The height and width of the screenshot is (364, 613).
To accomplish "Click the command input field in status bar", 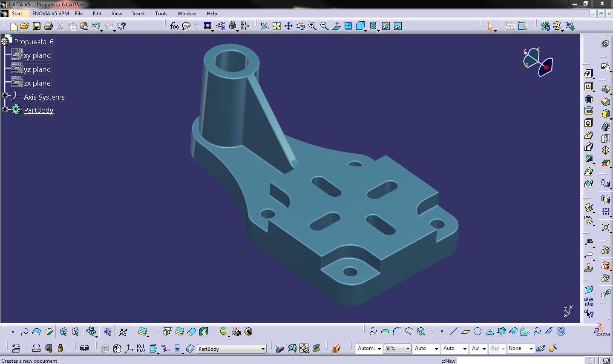I will click(x=521, y=361).
